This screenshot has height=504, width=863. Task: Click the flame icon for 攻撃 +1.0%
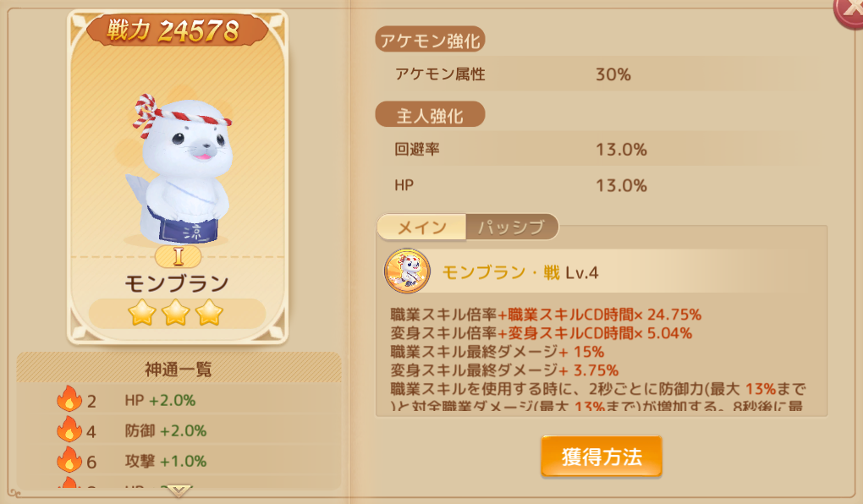[69, 459]
